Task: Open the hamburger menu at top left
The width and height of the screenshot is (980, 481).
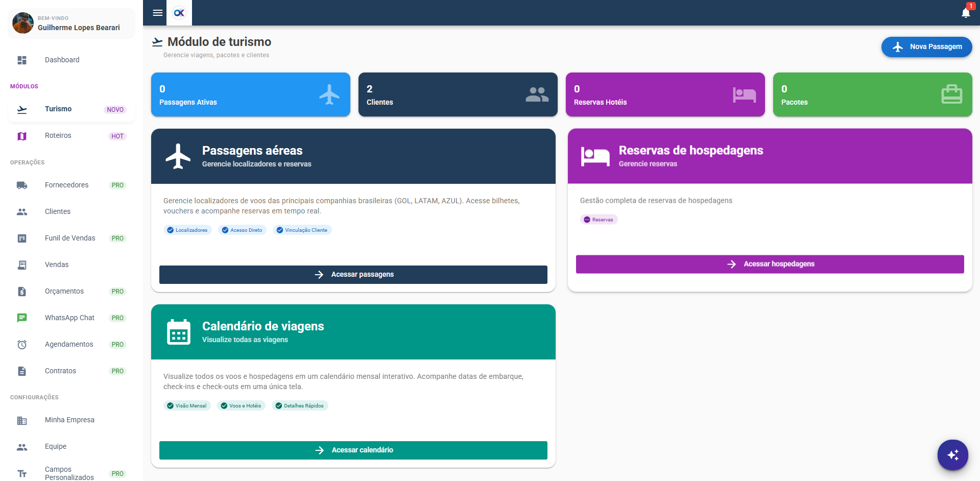Action: pyautogui.click(x=157, y=13)
